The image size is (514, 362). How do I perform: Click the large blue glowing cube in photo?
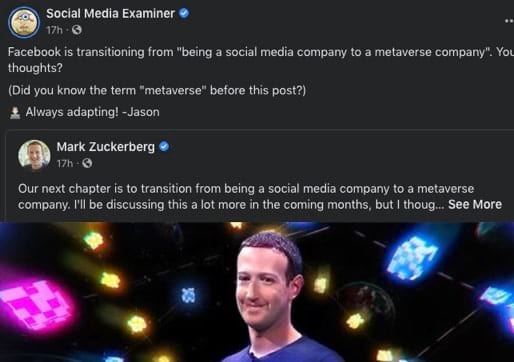tap(413, 257)
